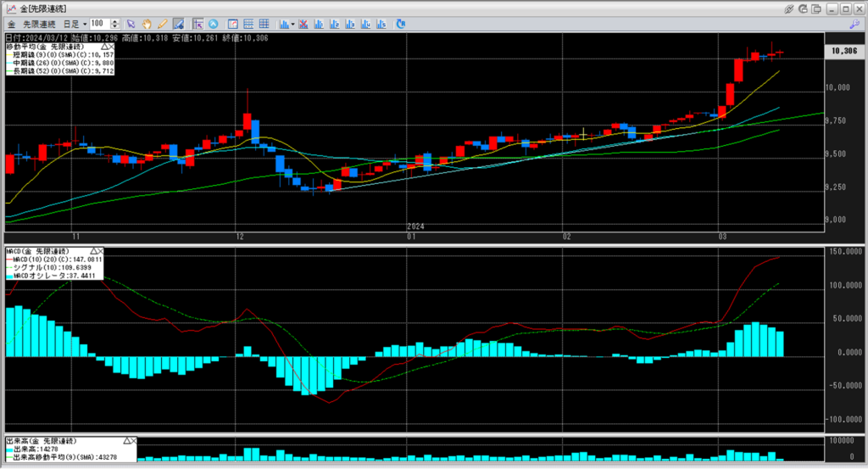This screenshot has width=868, height=469.
Task: Activate the hand pan tool
Action: pos(146,24)
